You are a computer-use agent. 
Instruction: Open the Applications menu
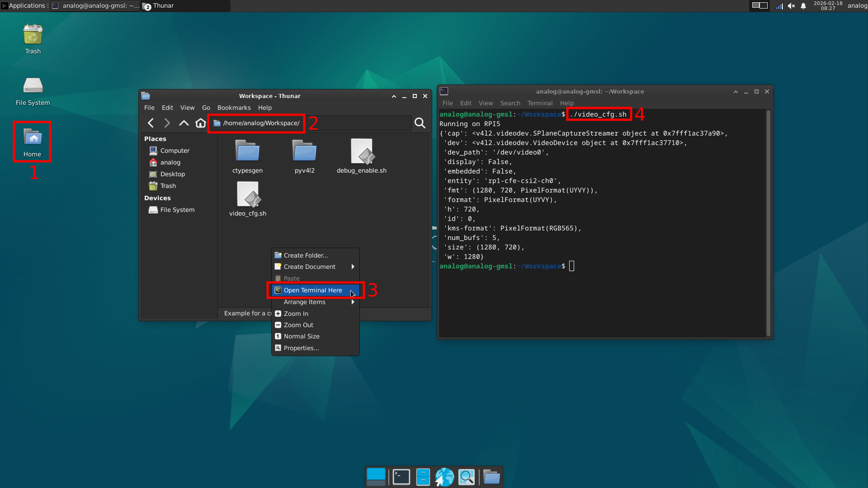(x=25, y=5)
